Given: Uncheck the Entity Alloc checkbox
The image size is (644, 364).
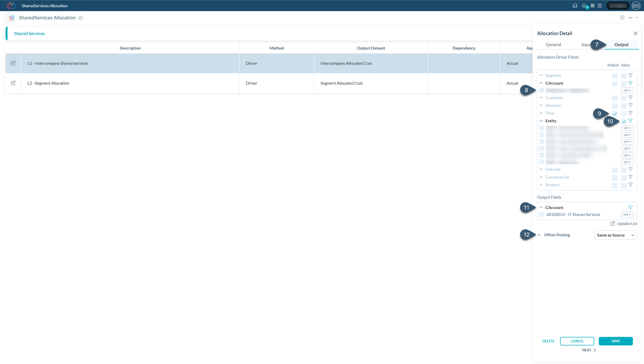Looking at the screenshot, I should [624, 121].
